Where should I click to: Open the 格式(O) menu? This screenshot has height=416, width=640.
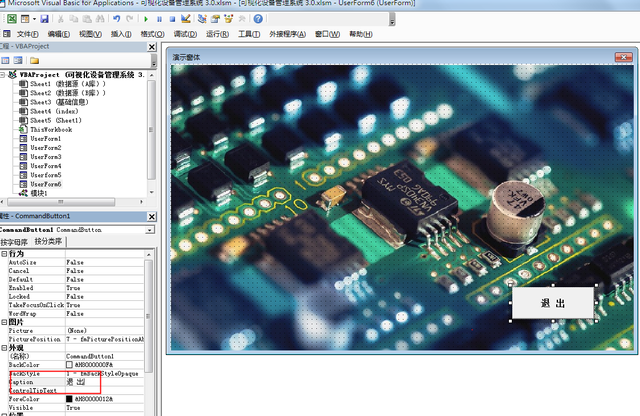tap(152, 34)
